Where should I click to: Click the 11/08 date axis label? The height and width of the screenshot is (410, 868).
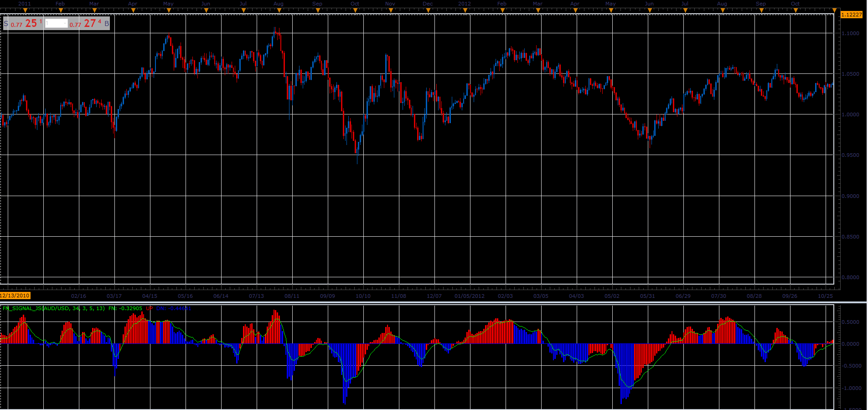[x=398, y=296]
